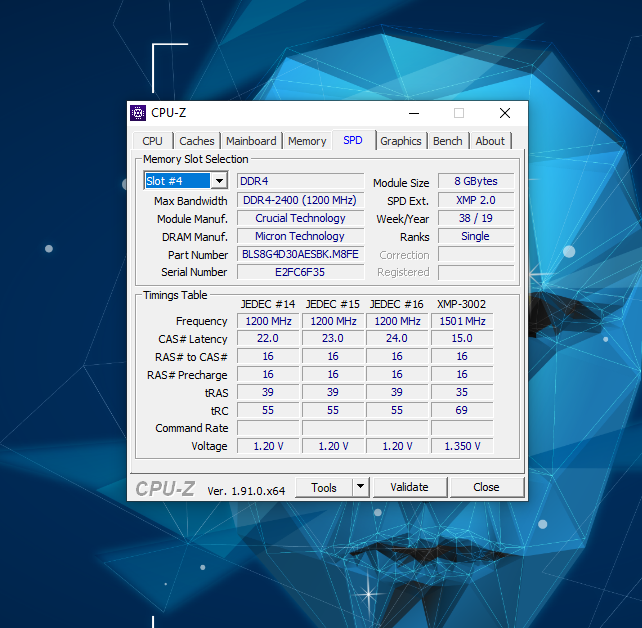This screenshot has height=628, width=642.
Task: Click the Max Bandwidth label
Action: coord(190,201)
